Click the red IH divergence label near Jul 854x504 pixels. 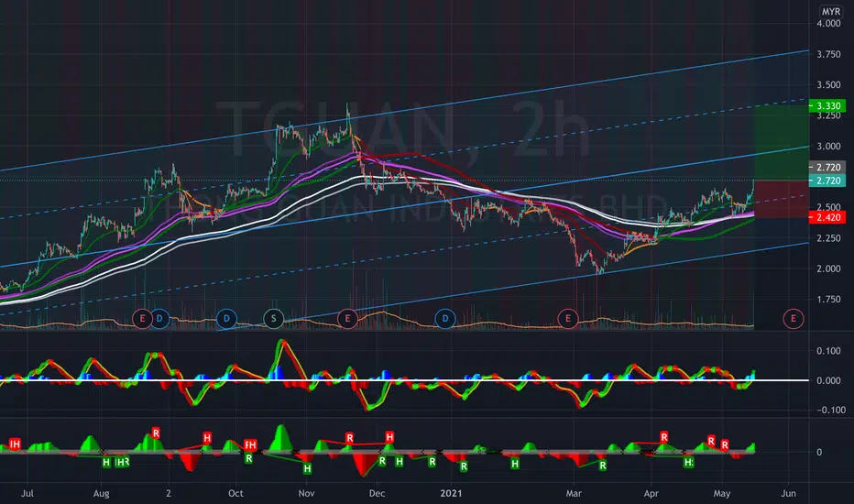pos(16,444)
